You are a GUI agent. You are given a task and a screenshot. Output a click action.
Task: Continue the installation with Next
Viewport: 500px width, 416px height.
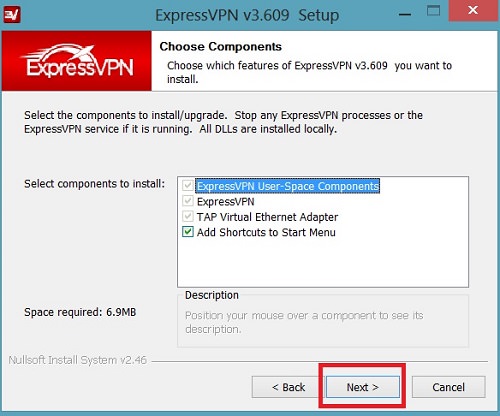[x=363, y=387]
